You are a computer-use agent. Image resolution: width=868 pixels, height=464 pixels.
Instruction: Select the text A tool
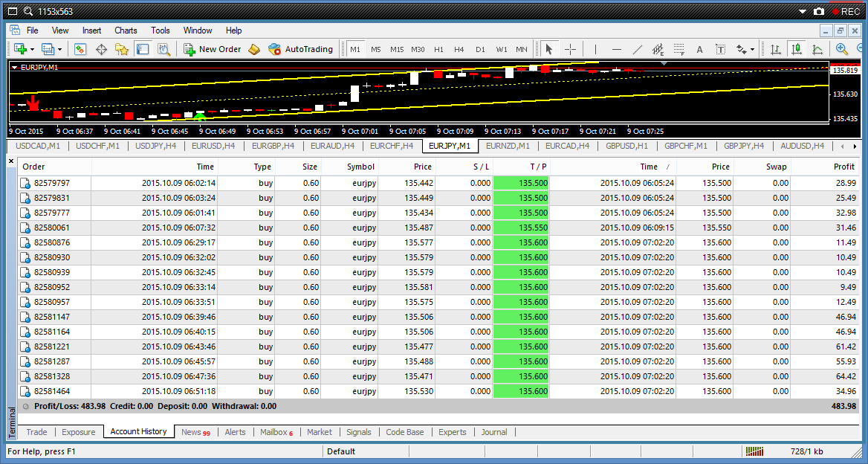700,49
